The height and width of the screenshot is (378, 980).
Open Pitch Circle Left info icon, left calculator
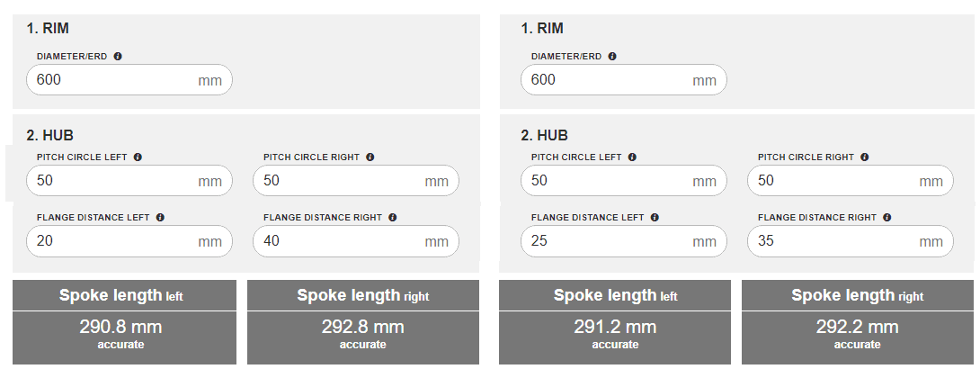point(138,157)
